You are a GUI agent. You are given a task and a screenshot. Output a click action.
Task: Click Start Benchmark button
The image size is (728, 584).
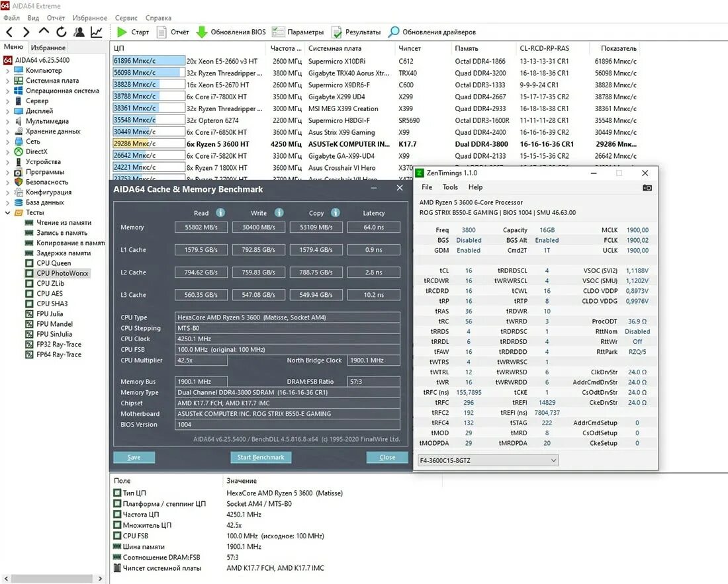coord(261,457)
